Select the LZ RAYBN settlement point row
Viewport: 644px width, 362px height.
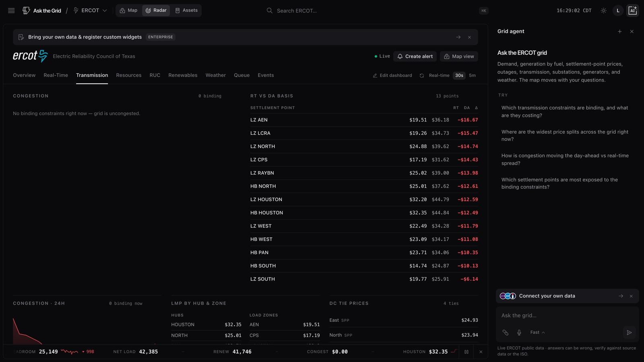click(364, 173)
